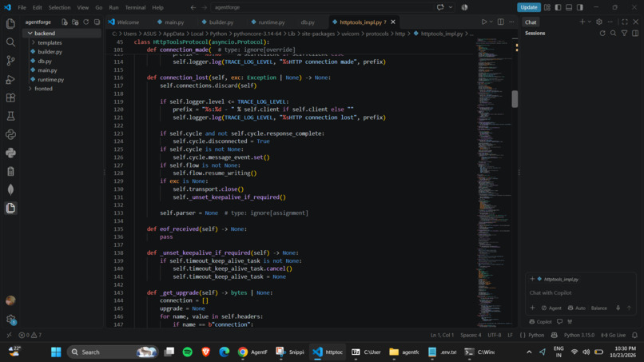The width and height of the screenshot is (644, 362).
Task: Customize editor layout
Action: click(547, 7)
